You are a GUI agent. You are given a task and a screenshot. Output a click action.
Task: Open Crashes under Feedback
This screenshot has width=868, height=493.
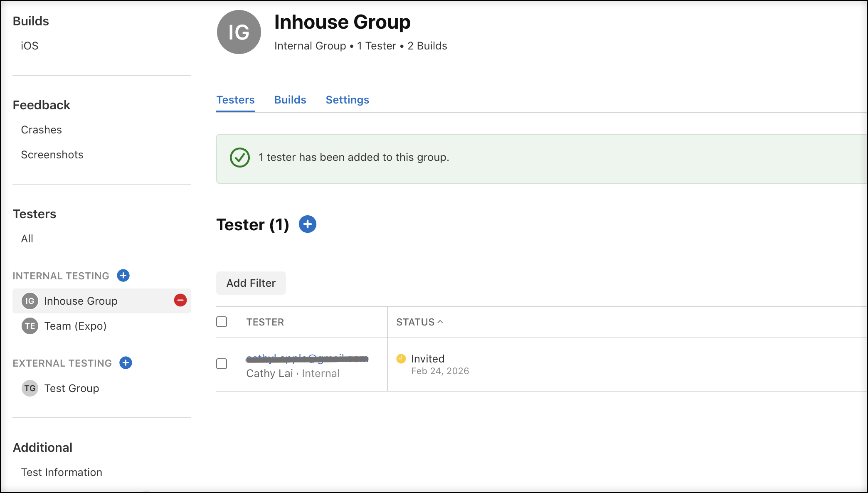tap(41, 130)
